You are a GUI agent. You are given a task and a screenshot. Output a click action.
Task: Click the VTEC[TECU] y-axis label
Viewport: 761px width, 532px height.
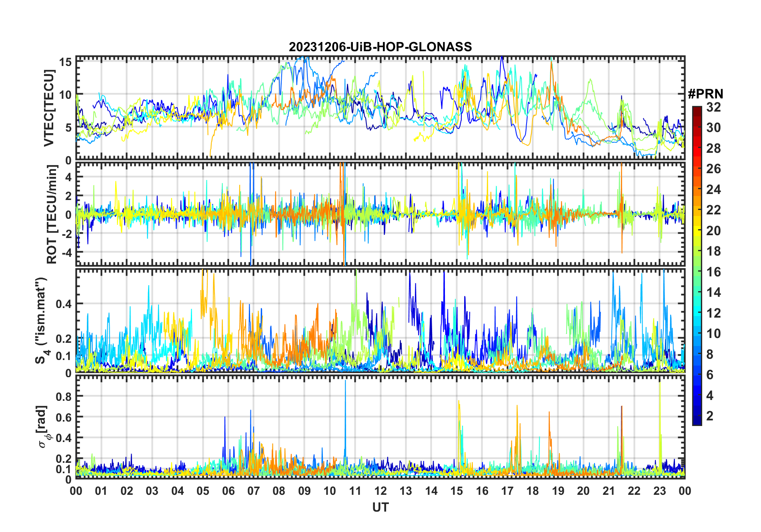(49, 108)
